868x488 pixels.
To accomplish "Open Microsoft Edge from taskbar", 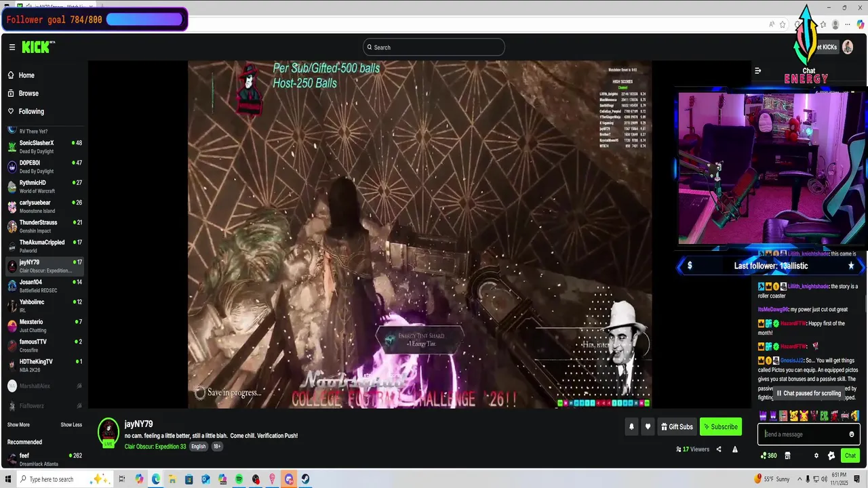I will tap(156, 479).
